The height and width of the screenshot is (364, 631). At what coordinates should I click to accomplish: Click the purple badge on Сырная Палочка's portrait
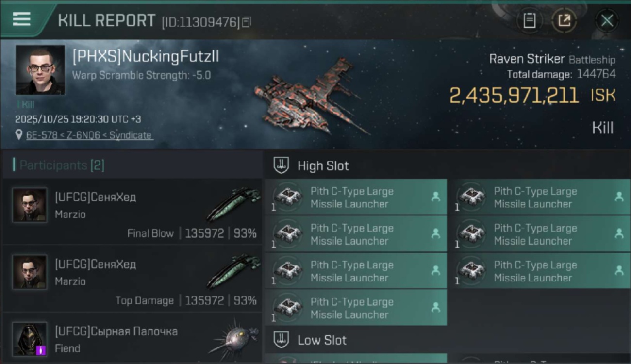pos(41,349)
